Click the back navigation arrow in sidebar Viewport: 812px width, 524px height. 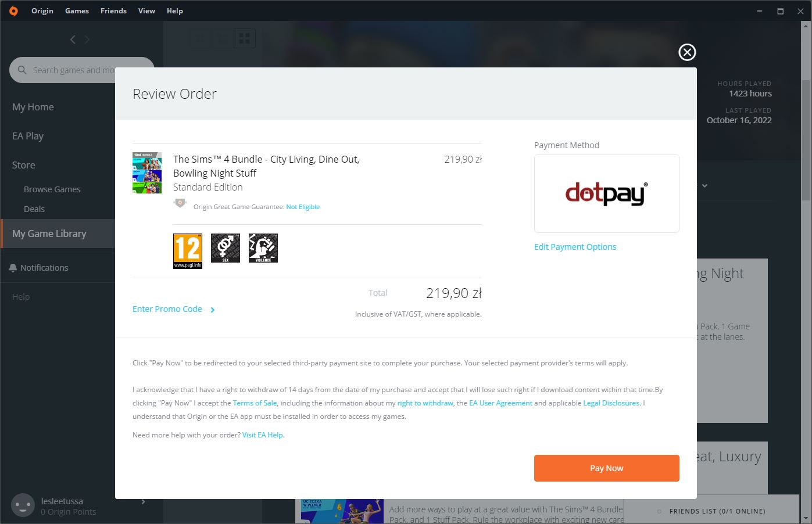point(73,40)
